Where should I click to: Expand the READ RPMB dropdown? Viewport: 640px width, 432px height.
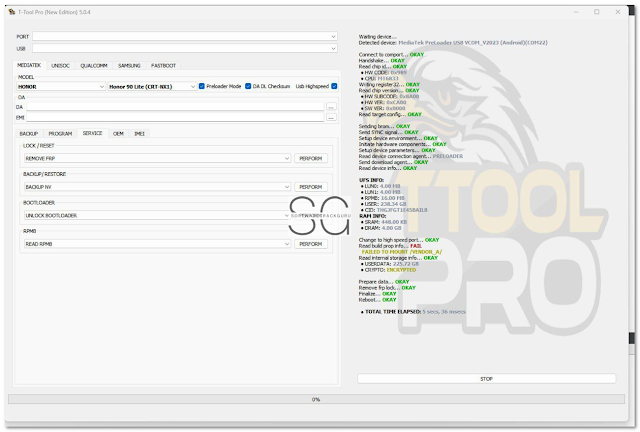(157, 244)
